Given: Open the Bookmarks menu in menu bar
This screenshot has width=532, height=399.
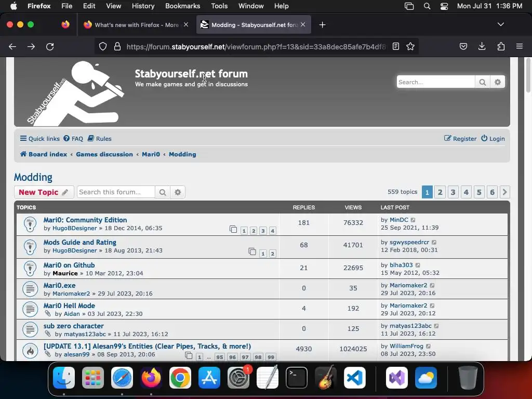Looking at the screenshot, I should [x=182, y=6].
